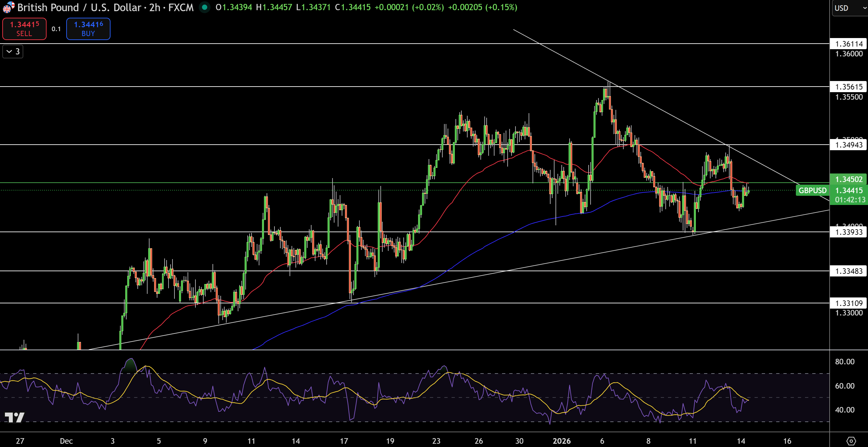Screen dimensions: 868x447
Task: Click date 16 on the time axis
Action: coord(787,441)
